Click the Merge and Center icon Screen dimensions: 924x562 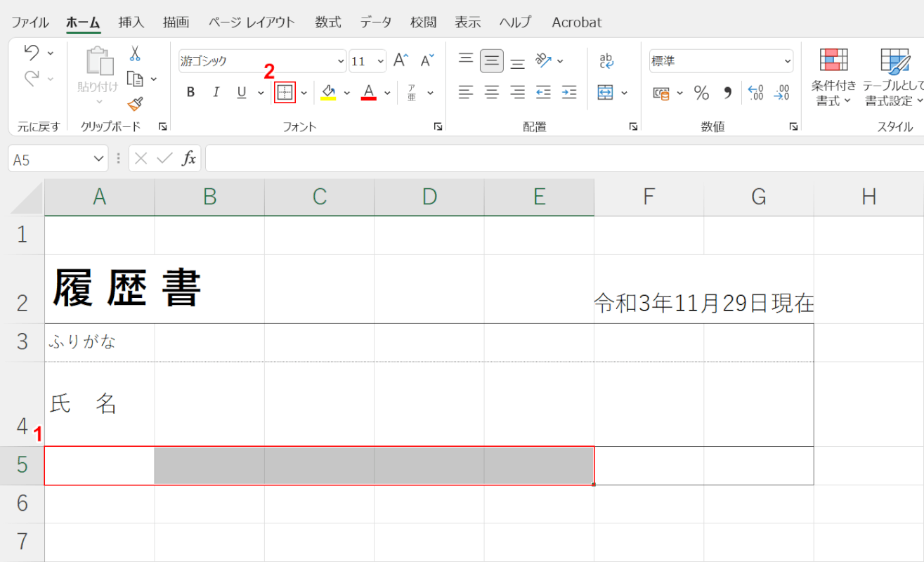point(606,92)
